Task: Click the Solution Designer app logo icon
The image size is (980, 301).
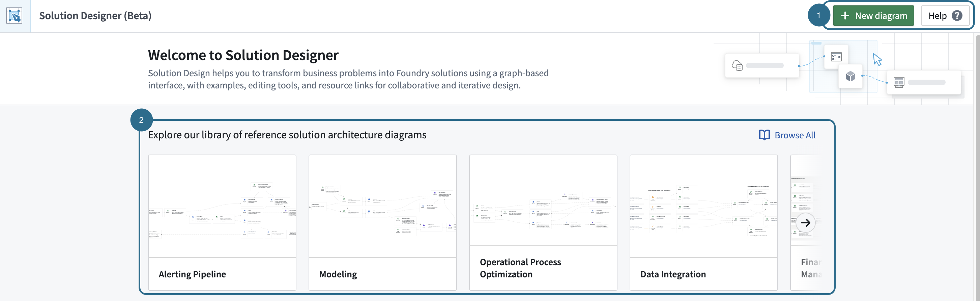Action: tap(15, 16)
